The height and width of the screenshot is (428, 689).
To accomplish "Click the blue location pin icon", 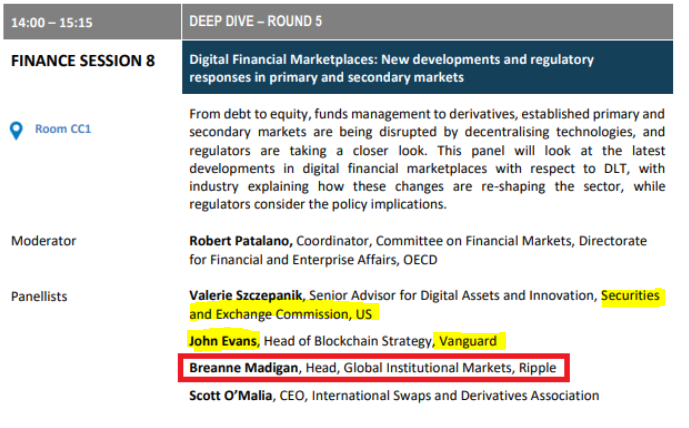I will pos(16,130).
